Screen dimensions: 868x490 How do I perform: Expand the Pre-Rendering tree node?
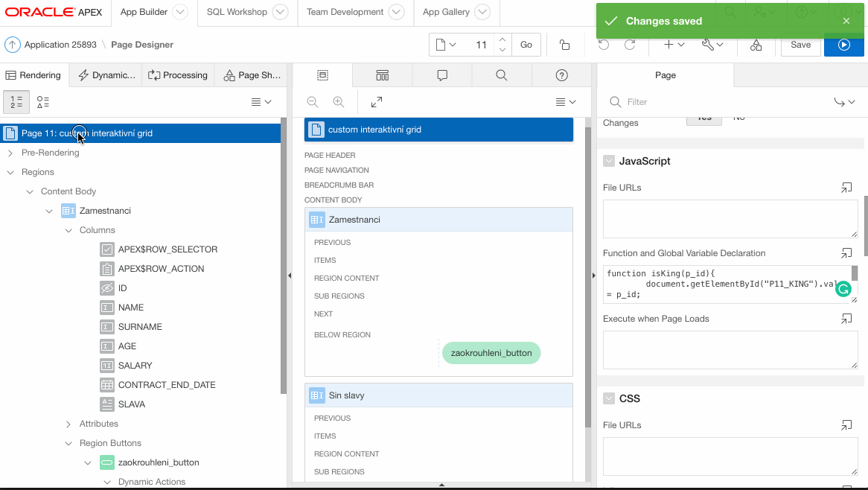tap(10, 153)
